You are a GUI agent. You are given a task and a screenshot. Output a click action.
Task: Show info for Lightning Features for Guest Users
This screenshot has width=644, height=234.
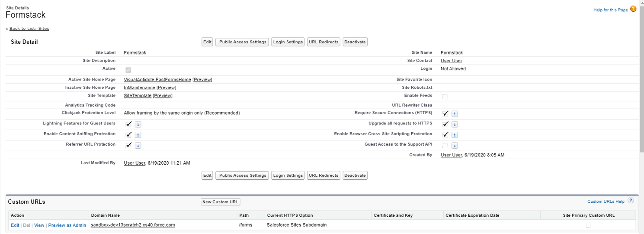(138, 124)
